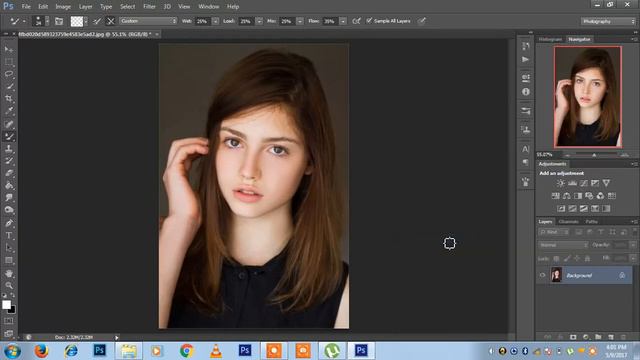This screenshot has width=640, height=360.
Task: Select the Pen tool
Action: (9, 223)
